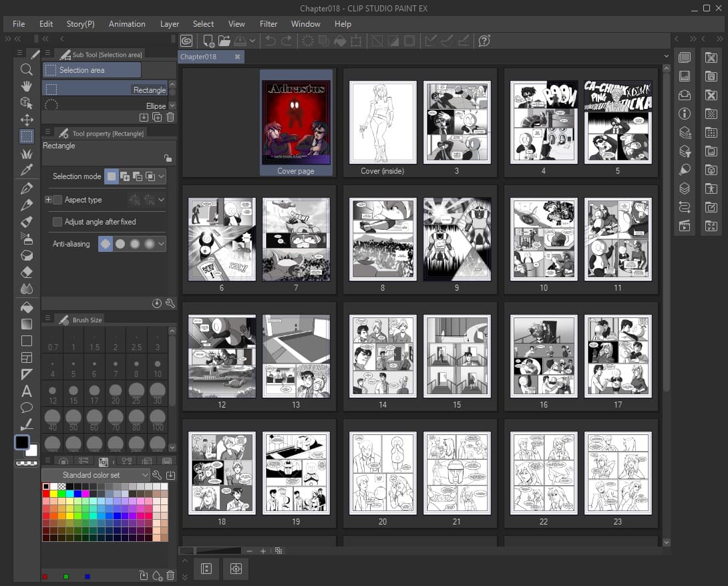This screenshot has height=586, width=728.
Task: Click the Undo arrow on the command bar
Action: (270, 41)
